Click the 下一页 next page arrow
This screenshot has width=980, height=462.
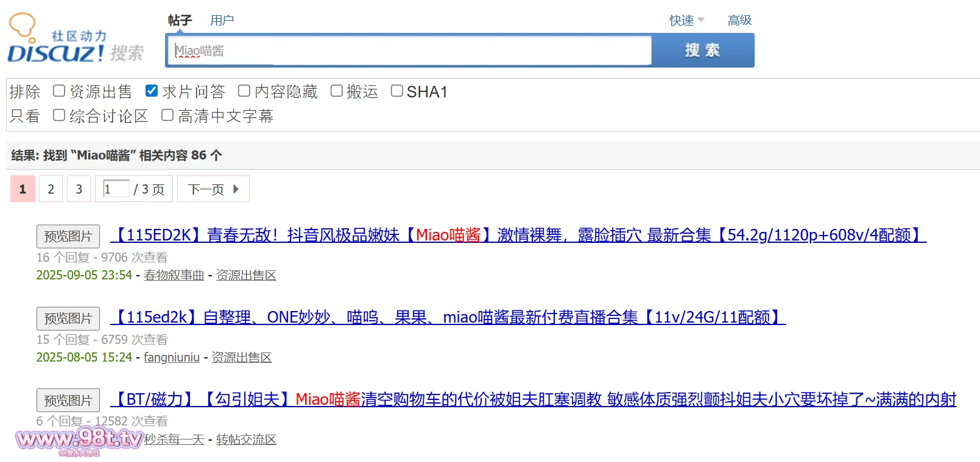point(213,189)
